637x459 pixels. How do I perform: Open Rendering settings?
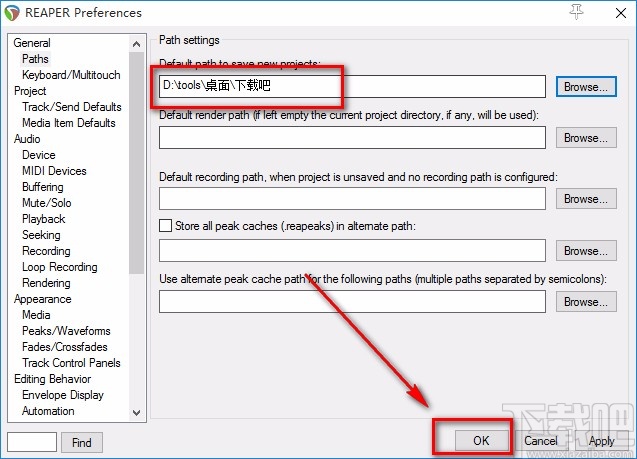click(46, 283)
